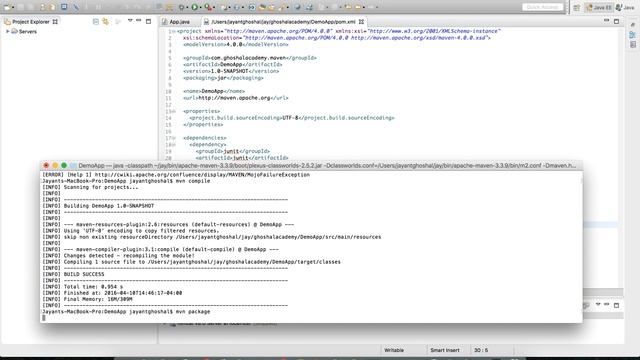Switch to the Java perspective
This screenshot has height=360, width=640.
(x=625, y=7)
